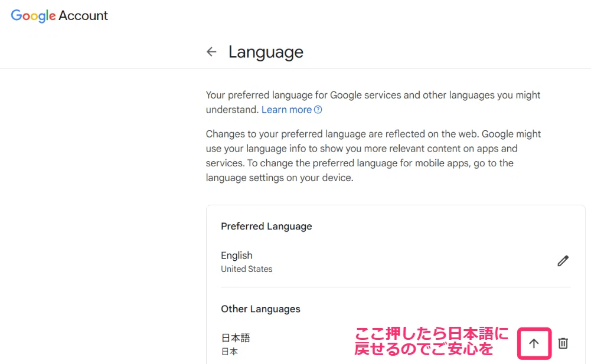Click the Language page title

click(266, 52)
